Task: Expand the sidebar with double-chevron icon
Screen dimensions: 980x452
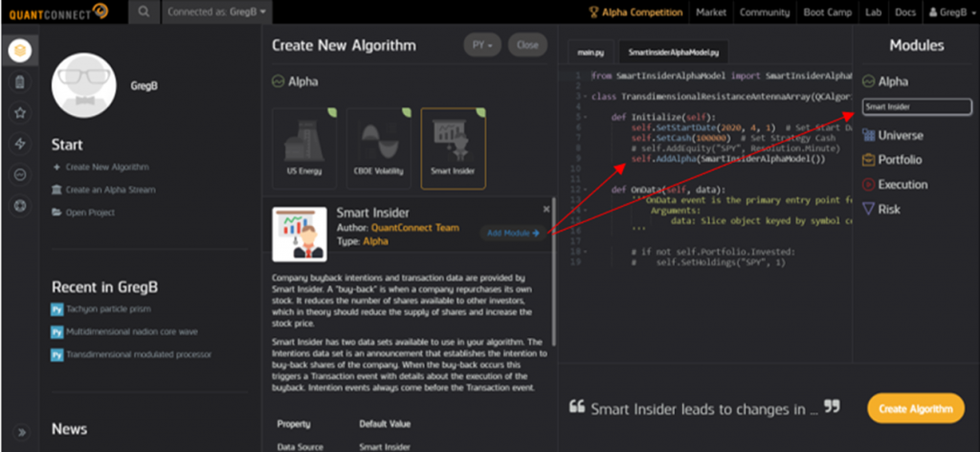Action: click(x=21, y=432)
